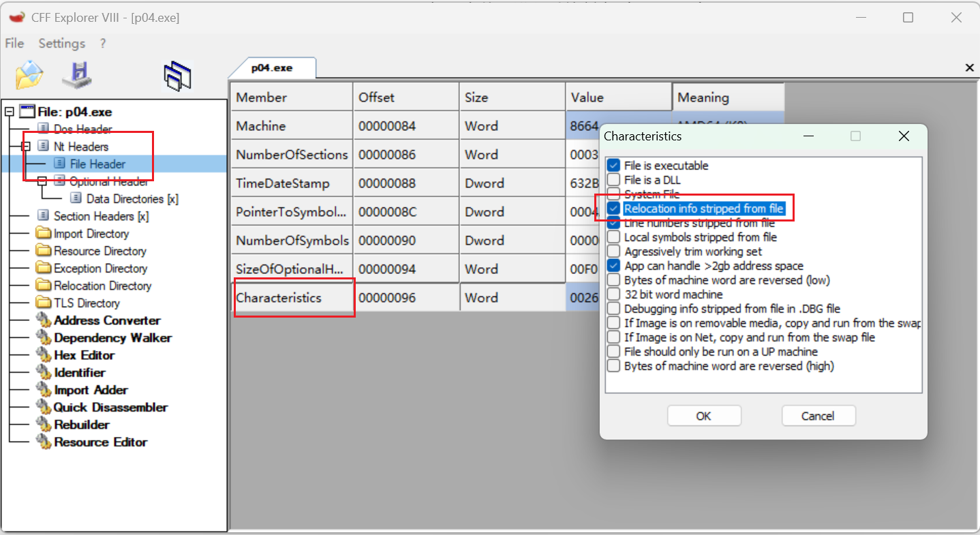The image size is (980, 535).
Task: Click OK in Characteristics dialog
Action: click(x=703, y=416)
